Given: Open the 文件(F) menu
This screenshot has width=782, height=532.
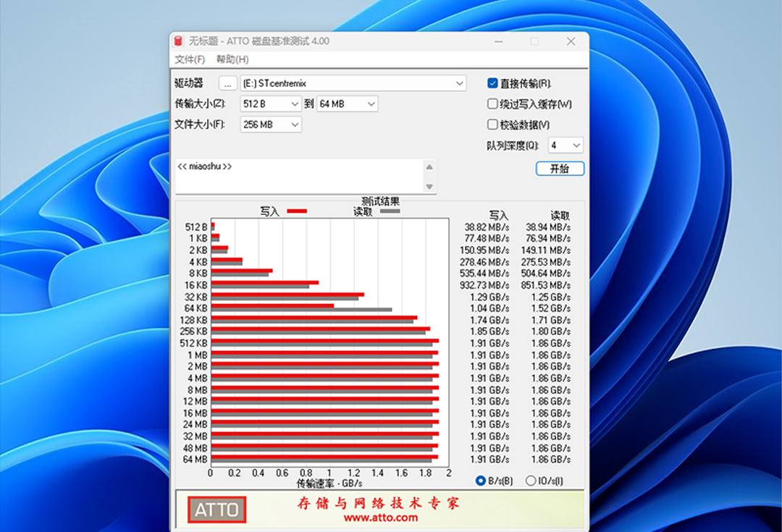Looking at the screenshot, I should click(x=190, y=59).
